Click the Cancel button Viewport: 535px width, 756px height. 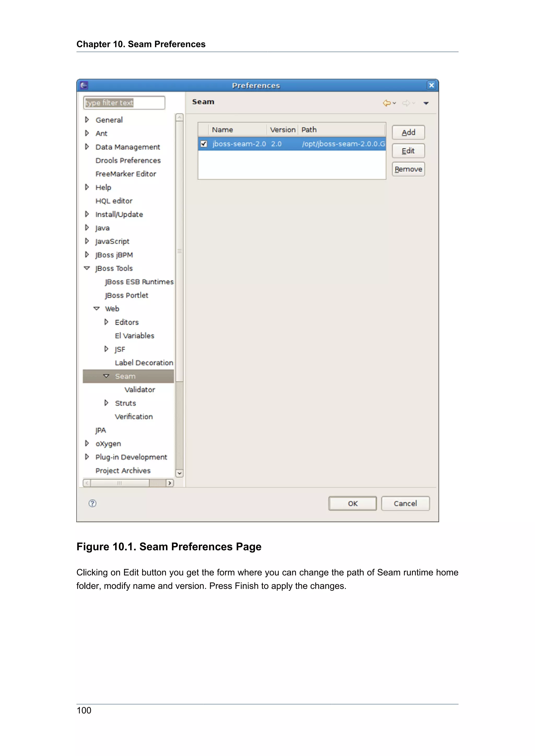pos(405,504)
